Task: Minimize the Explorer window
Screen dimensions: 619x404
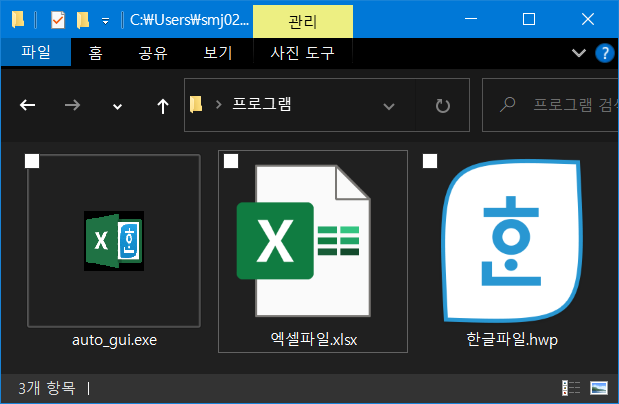Action: (x=471, y=19)
